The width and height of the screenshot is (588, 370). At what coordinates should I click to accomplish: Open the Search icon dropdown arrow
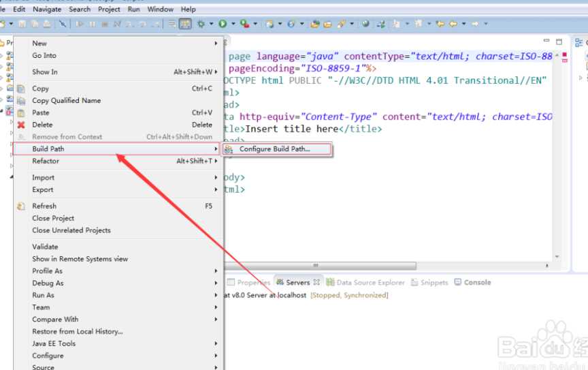coord(352,24)
